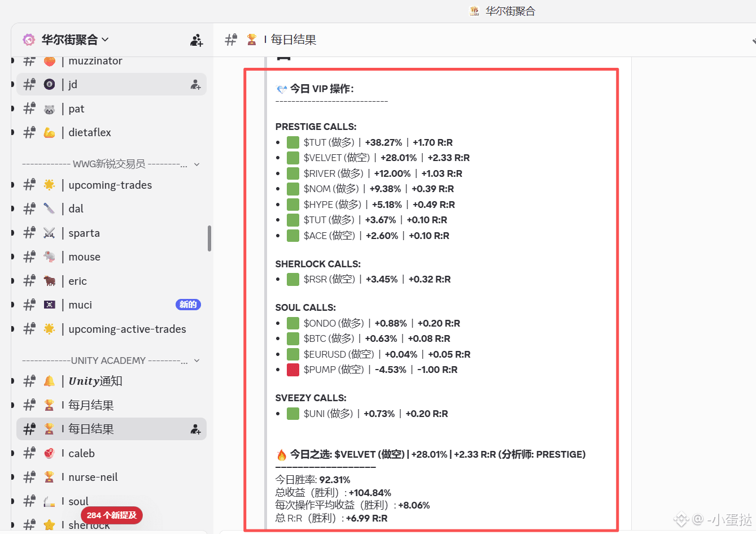Open the pat channel via its raccoon icon
Viewport: 756px width, 534px height.
(x=50, y=109)
